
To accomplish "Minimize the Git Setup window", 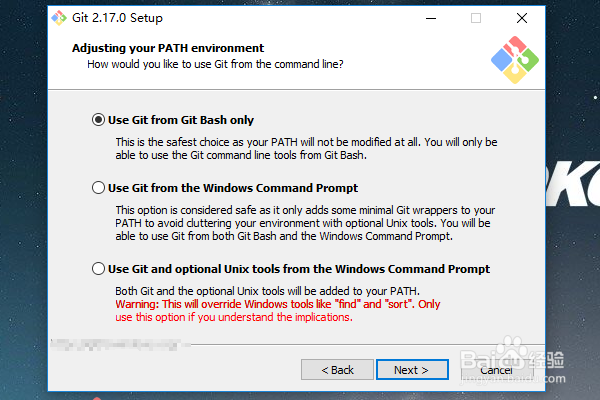I will coord(430,18).
